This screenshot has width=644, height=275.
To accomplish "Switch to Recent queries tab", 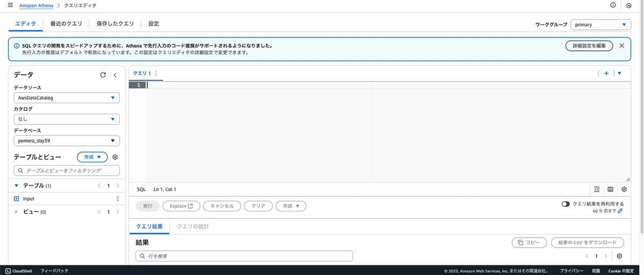I will (66, 24).
